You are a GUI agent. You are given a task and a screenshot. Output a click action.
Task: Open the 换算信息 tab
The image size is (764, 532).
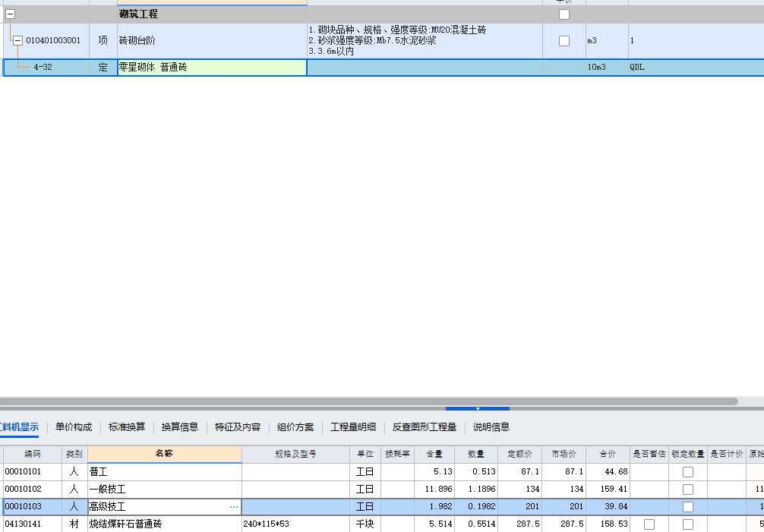(180, 427)
